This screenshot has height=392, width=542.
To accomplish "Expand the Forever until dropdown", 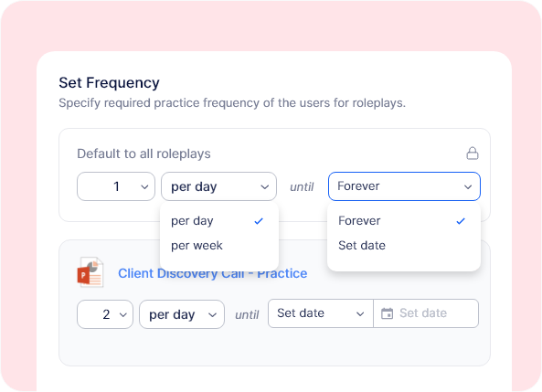I will click(404, 186).
